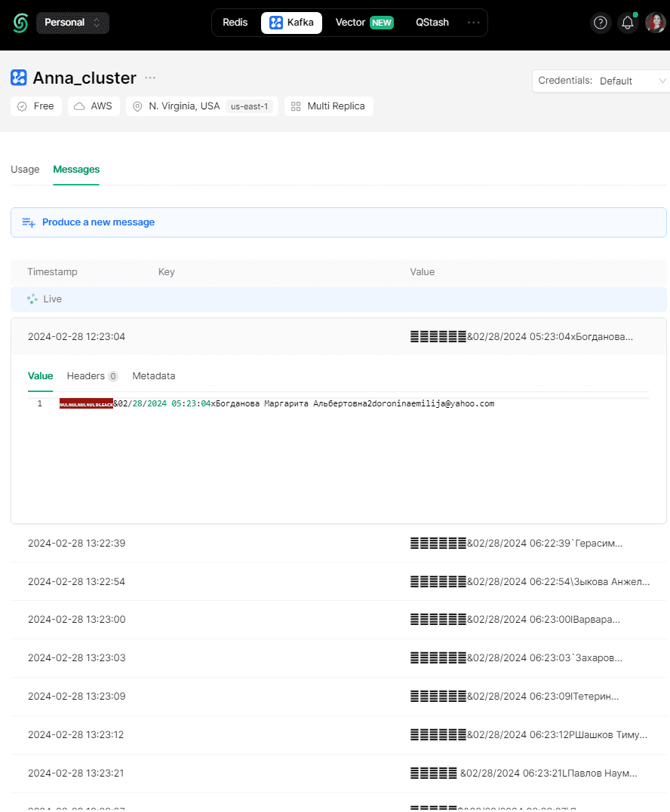Open Vector NEW product section
This screenshot has width=670, height=812.
point(364,23)
